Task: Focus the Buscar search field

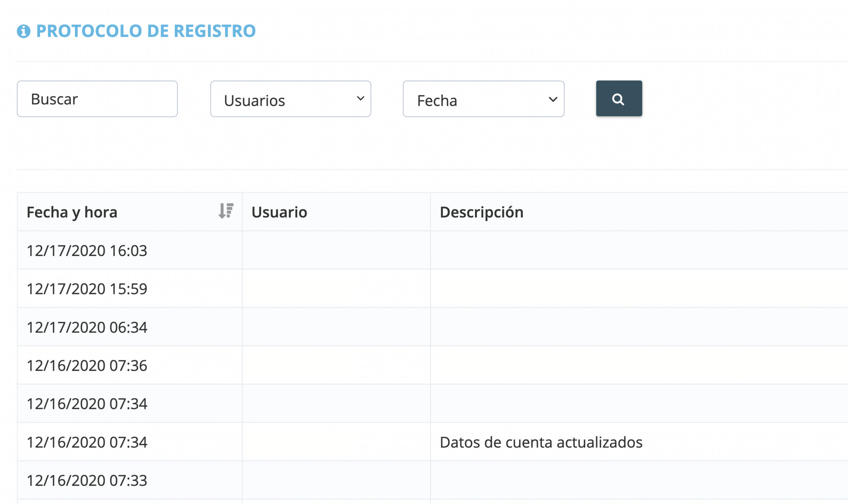Action: [97, 99]
